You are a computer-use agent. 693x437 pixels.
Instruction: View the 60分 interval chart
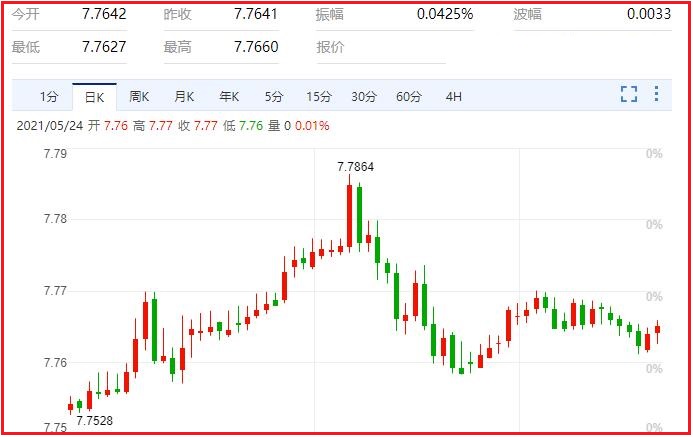coord(409,96)
